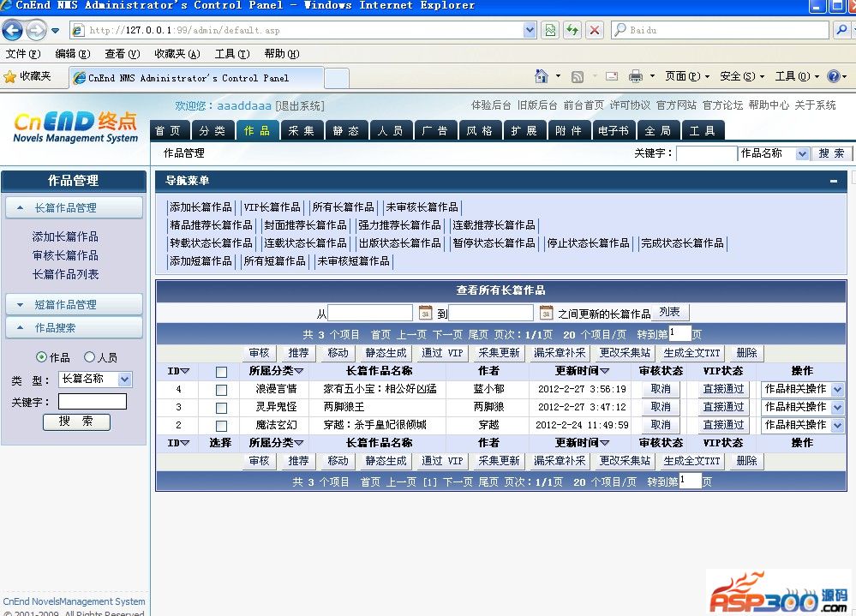Viewport: 856px width, 616px height.
Task: Check the box for 两脚狼王 row
Action: click(x=221, y=408)
